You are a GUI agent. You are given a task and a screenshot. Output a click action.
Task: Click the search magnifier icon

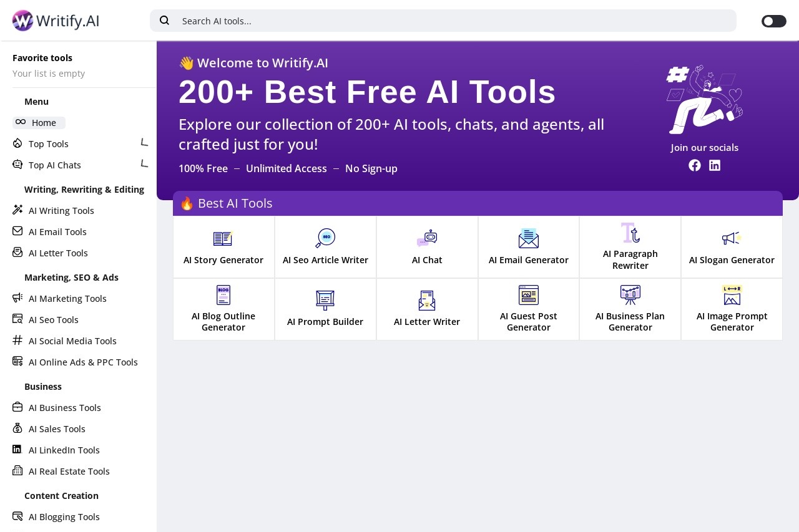pyautogui.click(x=165, y=21)
